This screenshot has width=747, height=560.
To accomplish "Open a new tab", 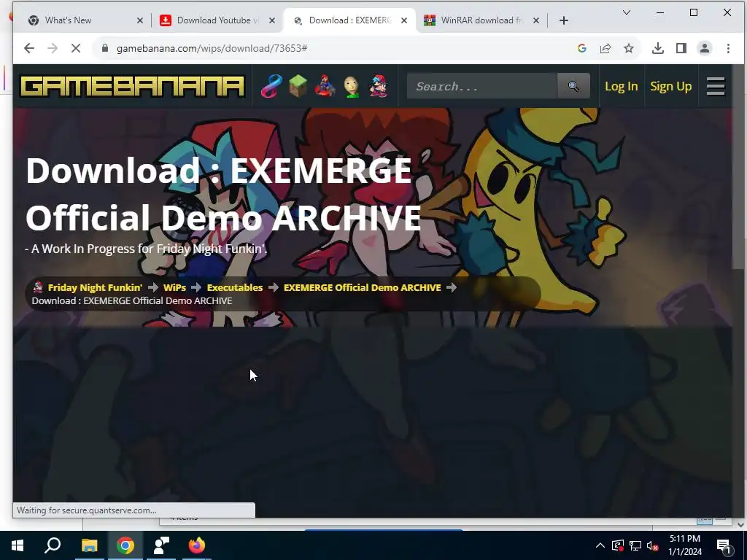I will [564, 20].
